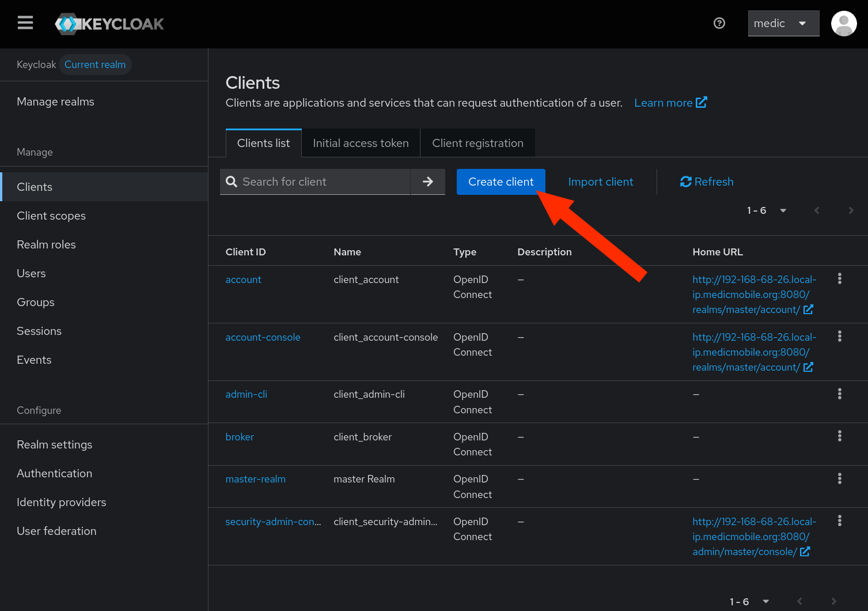Open account Home URL link
The image size is (868, 611).
(754, 295)
